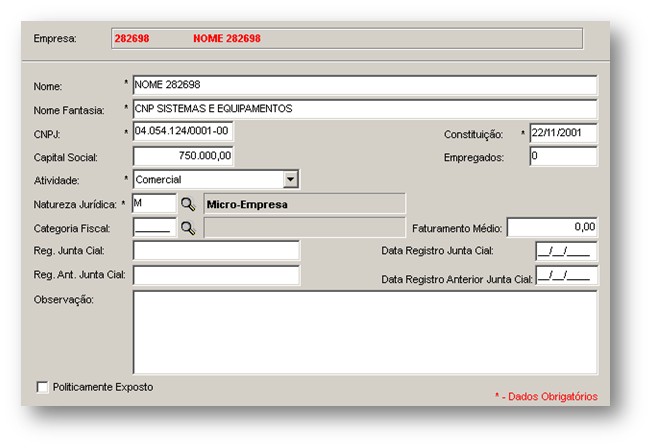Edit the Capital Social value field
Image resolution: width=652 pixels, height=448 pixels.
point(183,156)
